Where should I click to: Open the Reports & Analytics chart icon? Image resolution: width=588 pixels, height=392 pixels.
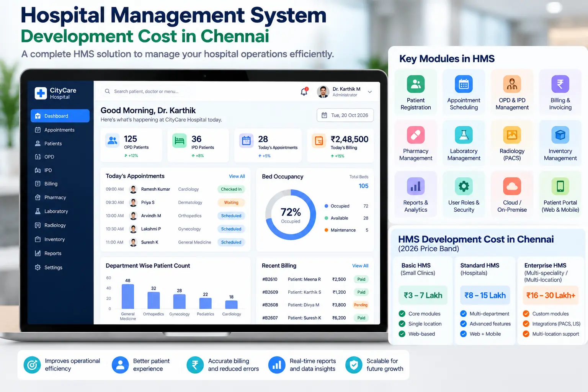[416, 186]
